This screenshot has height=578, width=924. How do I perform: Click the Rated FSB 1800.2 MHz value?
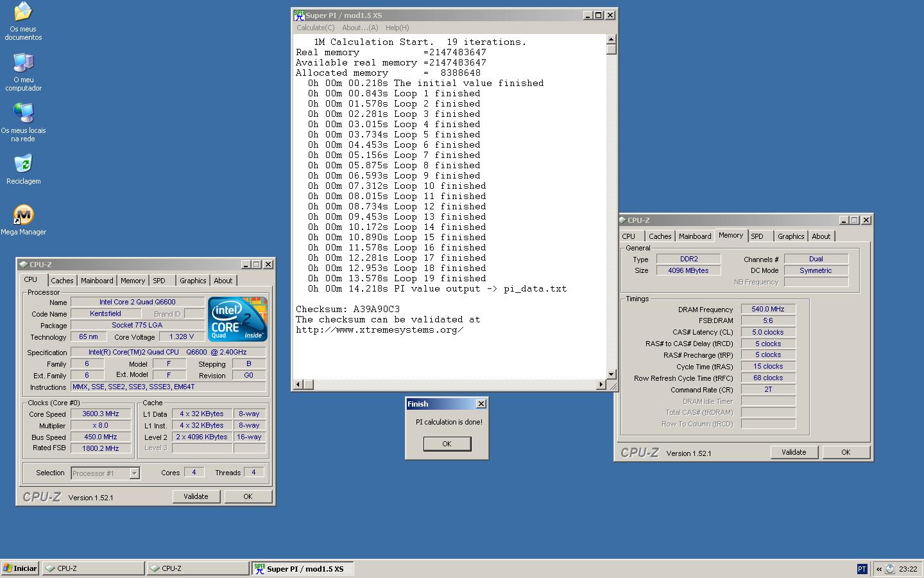101,448
